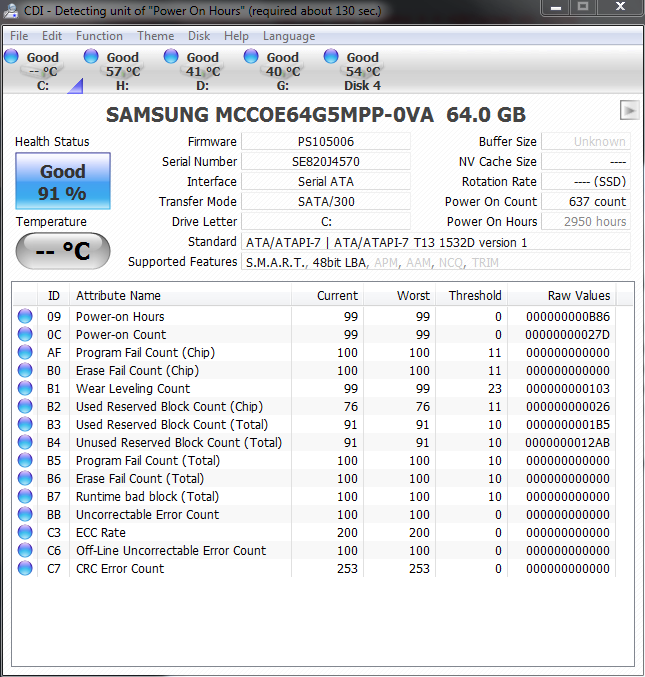Close the CDI window
The width and height of the screenshot is (645, 677).
(620, 7)
